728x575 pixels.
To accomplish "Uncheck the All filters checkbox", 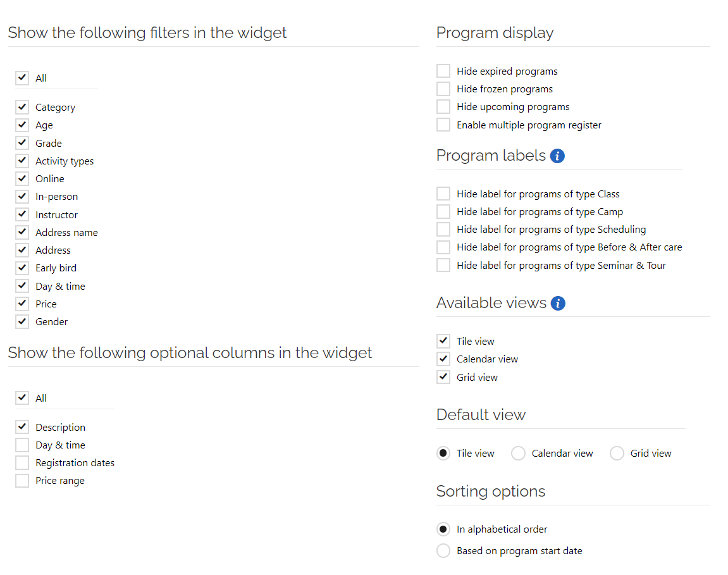I will click(x=22, y=78).
